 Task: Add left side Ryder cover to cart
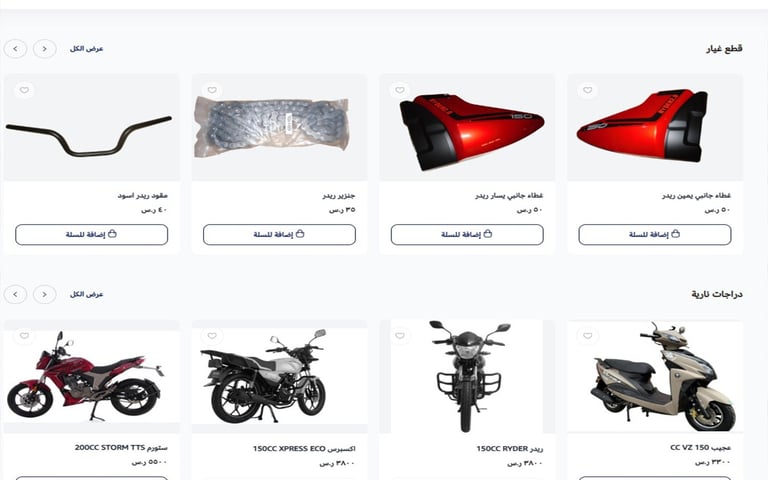[467, 235]
